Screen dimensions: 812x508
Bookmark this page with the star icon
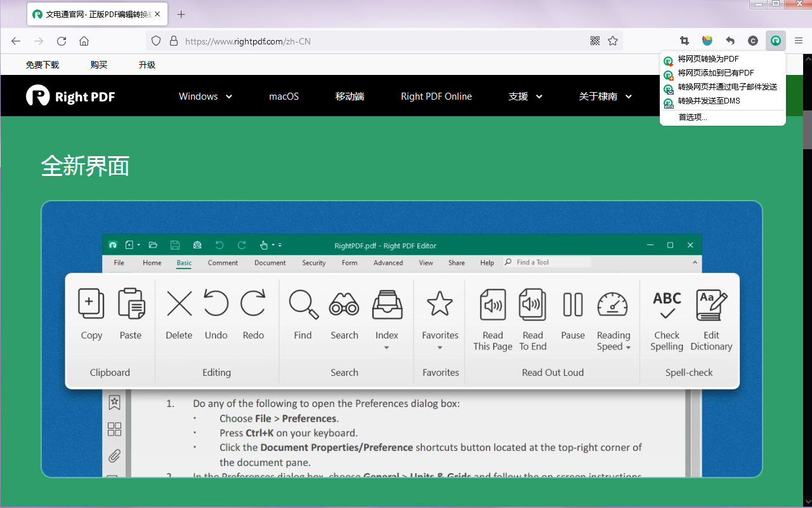click(613, 41)
